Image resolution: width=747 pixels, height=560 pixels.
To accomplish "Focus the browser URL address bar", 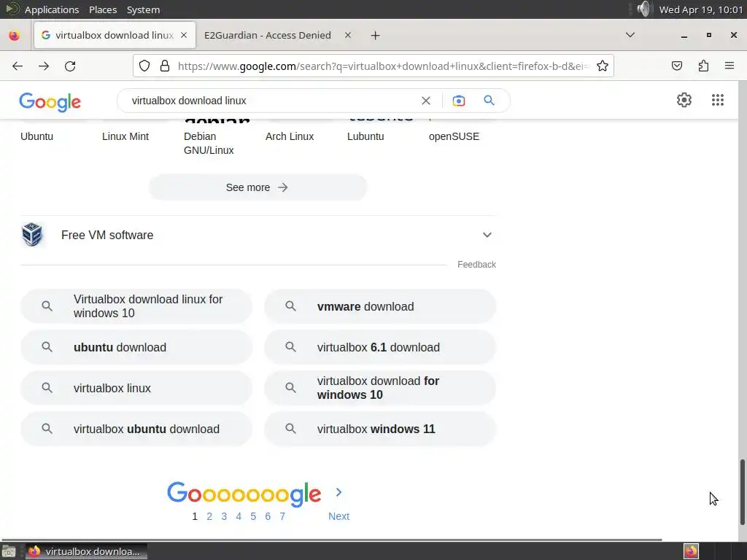I will 382,66.
